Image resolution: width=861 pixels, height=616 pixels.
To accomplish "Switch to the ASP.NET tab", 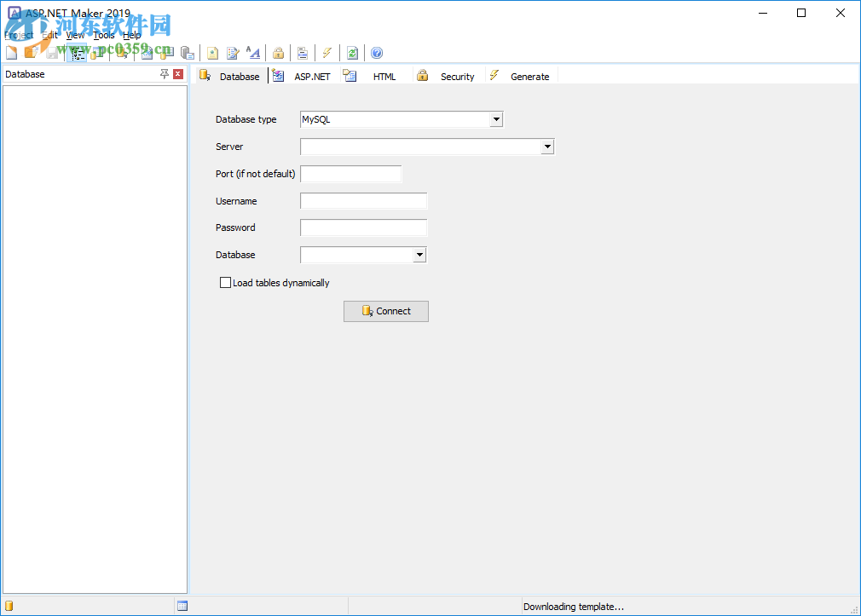I will point(312,76).
